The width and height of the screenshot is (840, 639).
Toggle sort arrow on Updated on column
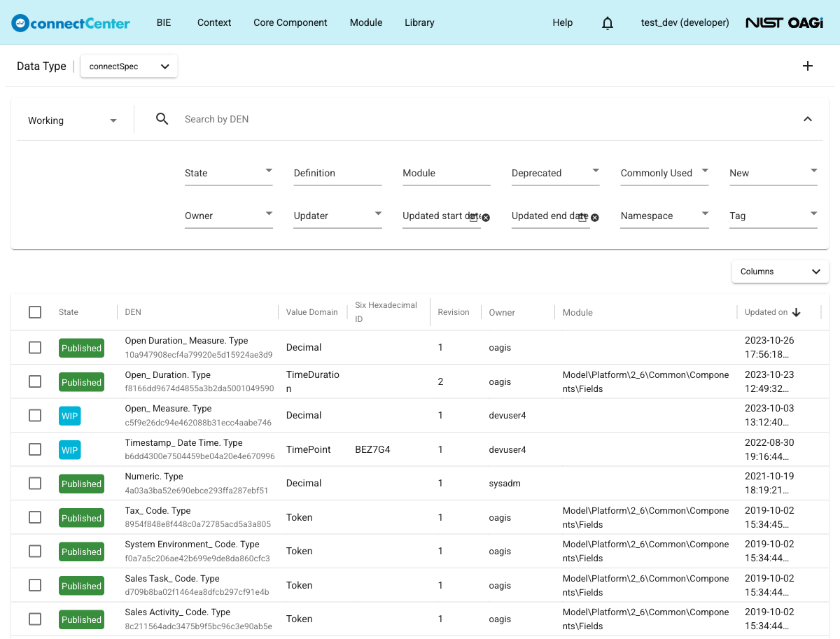point(797,312)
